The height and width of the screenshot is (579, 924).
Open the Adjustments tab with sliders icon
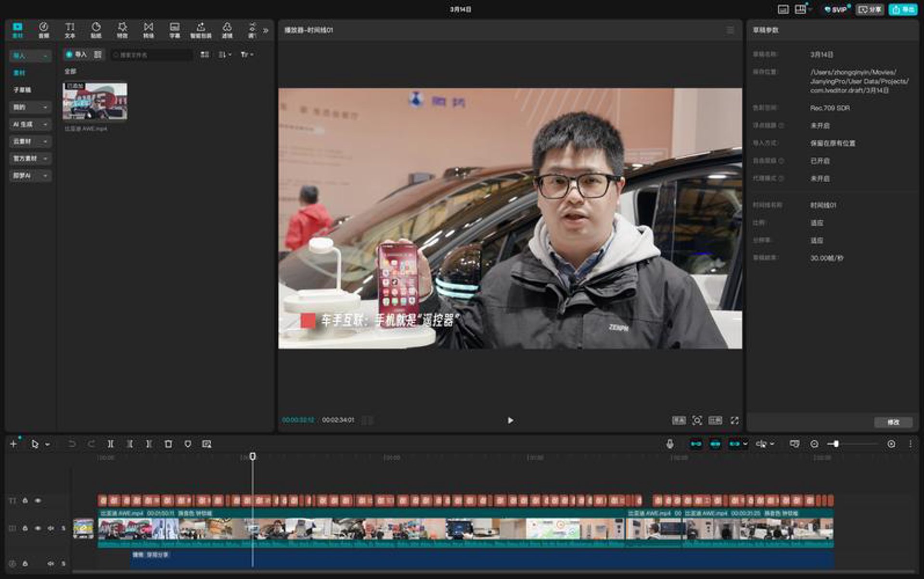tap(252, 30)
